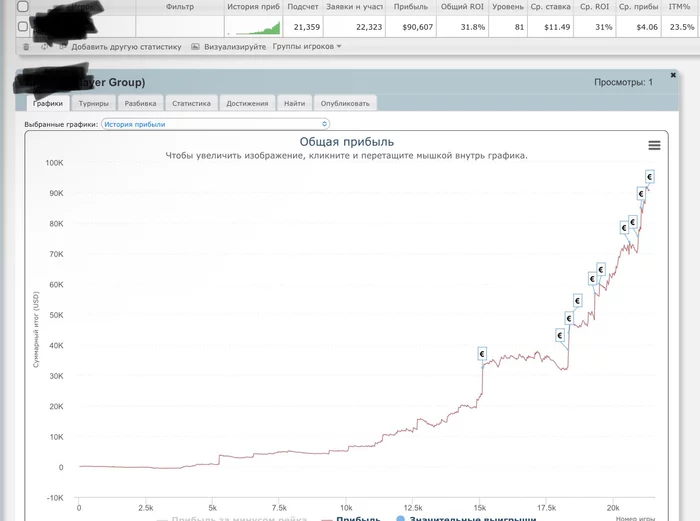
Task: Sort by the Общий ROI column header
Action: pos(462,7)
